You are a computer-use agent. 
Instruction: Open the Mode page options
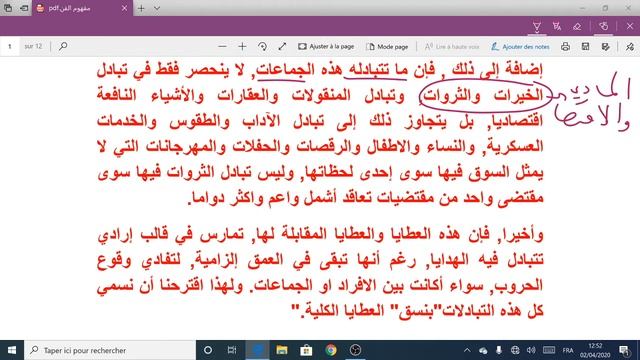click(x=387, y=47)
